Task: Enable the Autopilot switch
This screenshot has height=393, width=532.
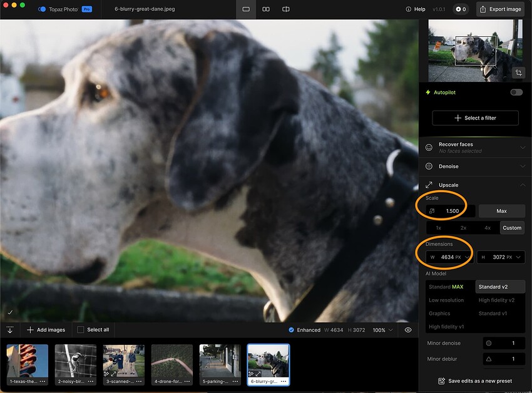Action: click(x=516, y=92)
